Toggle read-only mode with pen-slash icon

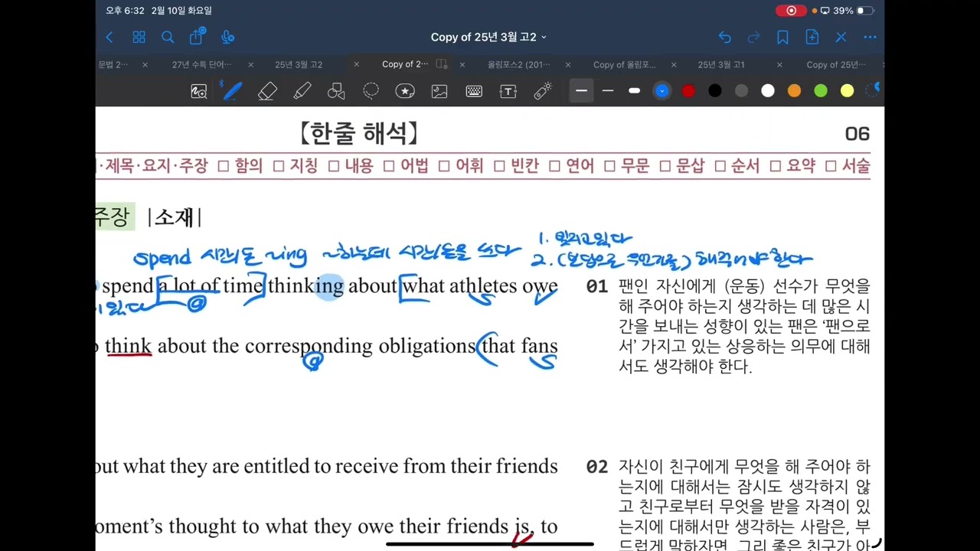click(841, 37)
